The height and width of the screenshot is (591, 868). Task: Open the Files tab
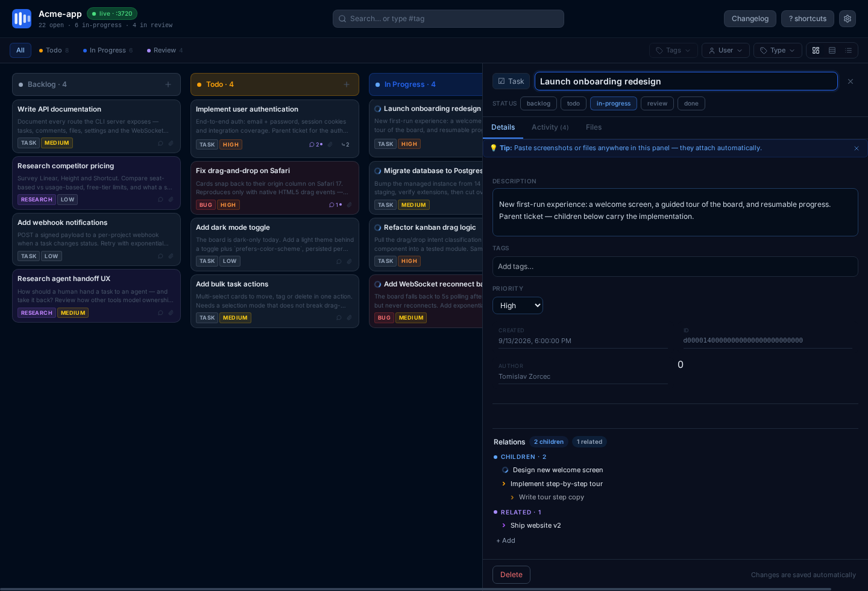click(594, 127)
